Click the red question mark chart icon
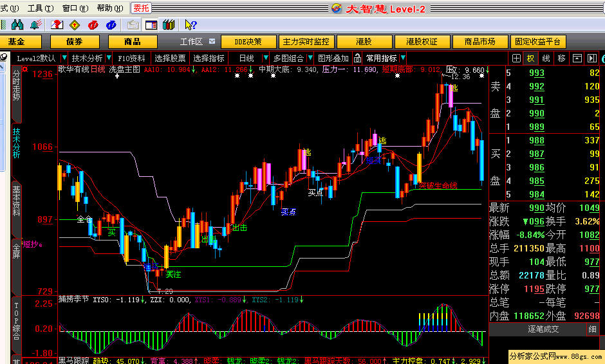Screen dimensions: 605x364 point(57,25)
